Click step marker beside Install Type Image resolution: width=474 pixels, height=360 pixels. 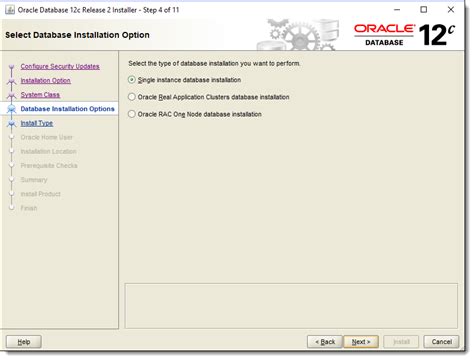click(x=12, y=124)
